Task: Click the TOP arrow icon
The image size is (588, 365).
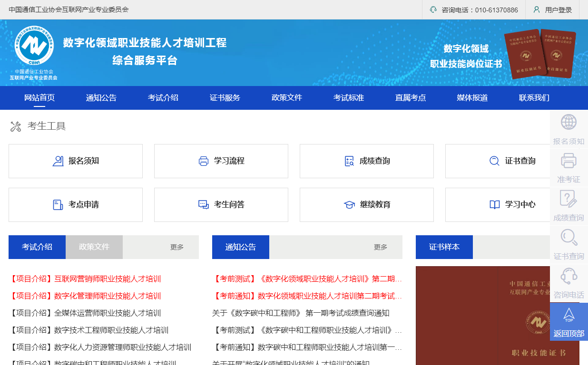Action: point(569,315)
